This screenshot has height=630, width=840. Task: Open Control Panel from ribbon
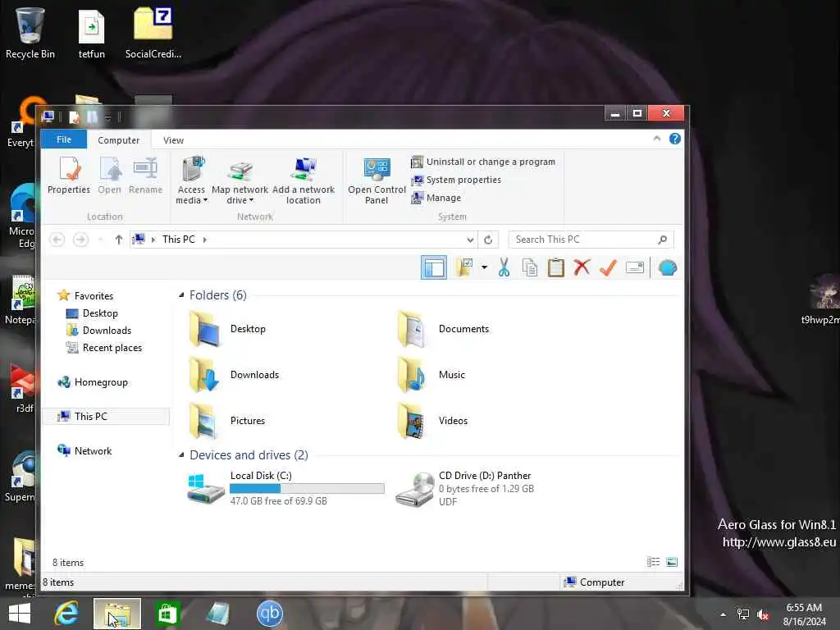tap(377, 180)
